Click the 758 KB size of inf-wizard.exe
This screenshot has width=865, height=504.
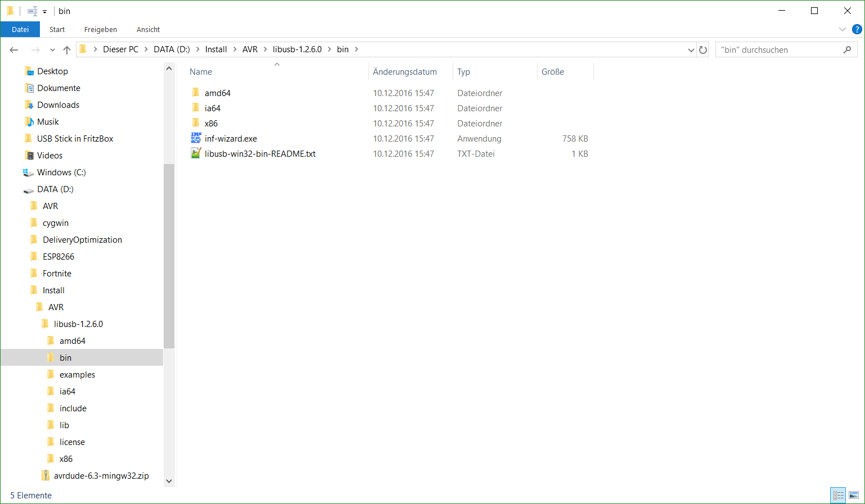click(575, 138)
